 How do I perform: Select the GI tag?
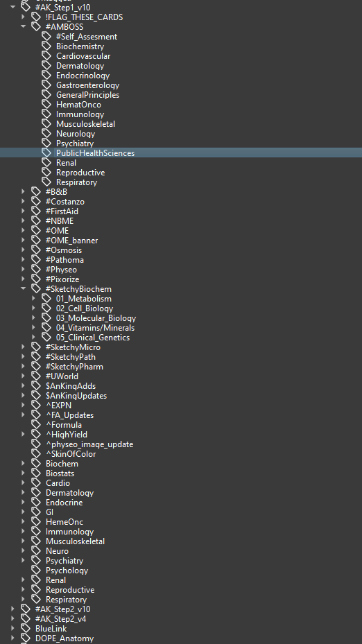coord(50,512)
